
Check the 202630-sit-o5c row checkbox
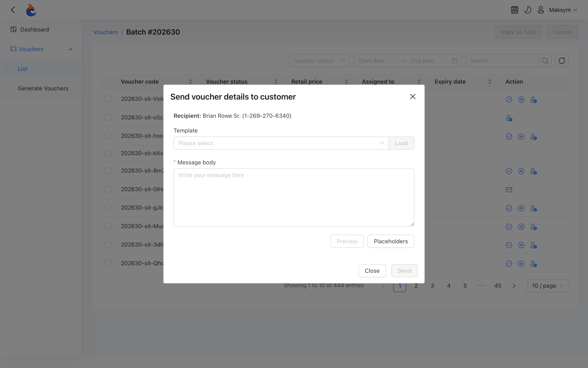(108, 117)
